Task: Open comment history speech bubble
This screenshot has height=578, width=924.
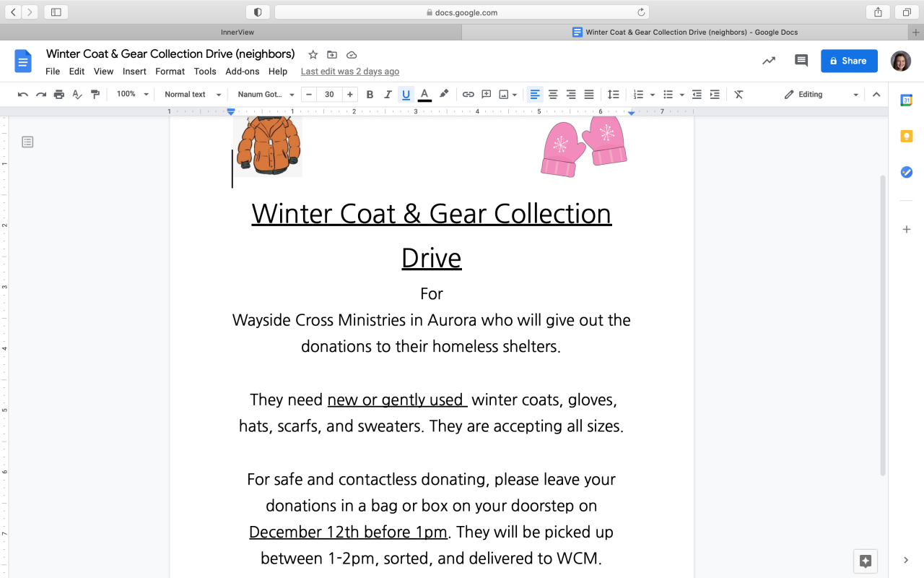Action: tap(801, 61)
